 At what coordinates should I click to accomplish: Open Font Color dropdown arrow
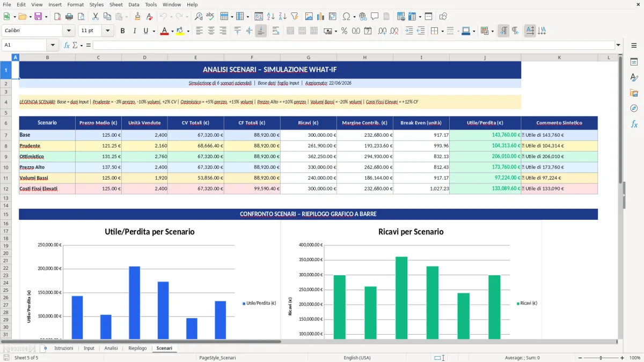tap(172, 31)
